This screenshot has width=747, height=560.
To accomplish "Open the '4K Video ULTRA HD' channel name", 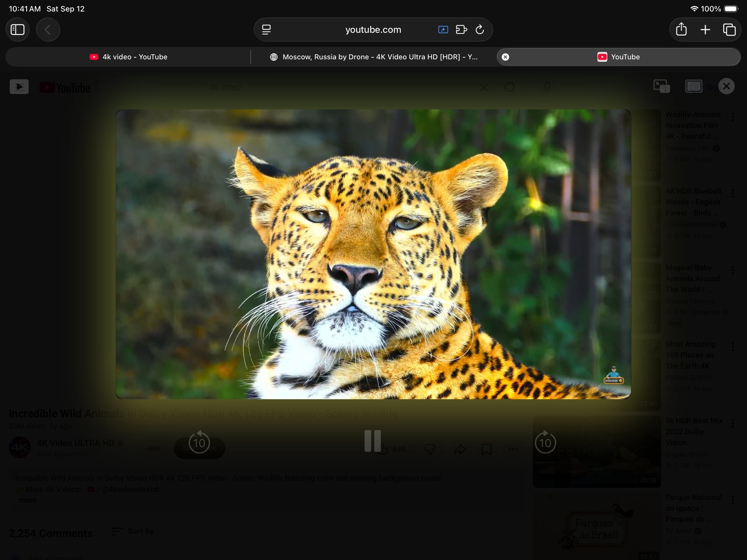I will [x=76, y=443].
